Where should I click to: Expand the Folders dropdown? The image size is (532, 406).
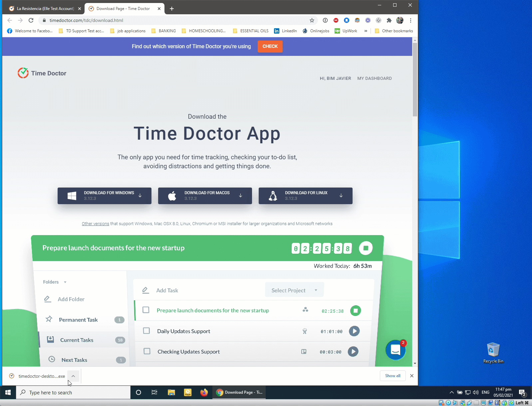(x=55, y=282)
